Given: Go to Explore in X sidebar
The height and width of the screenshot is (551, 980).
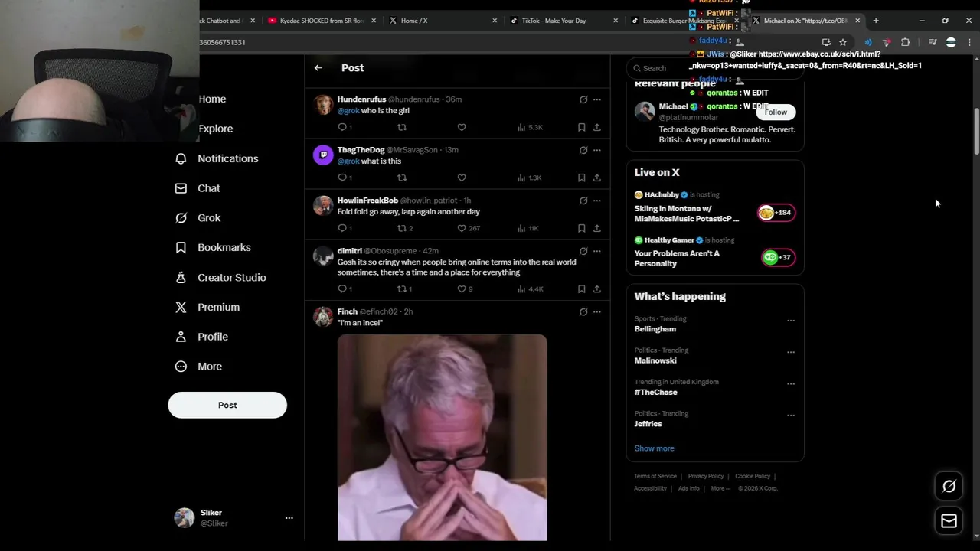Looking at the screenshot, I should [x=215, y=129].
